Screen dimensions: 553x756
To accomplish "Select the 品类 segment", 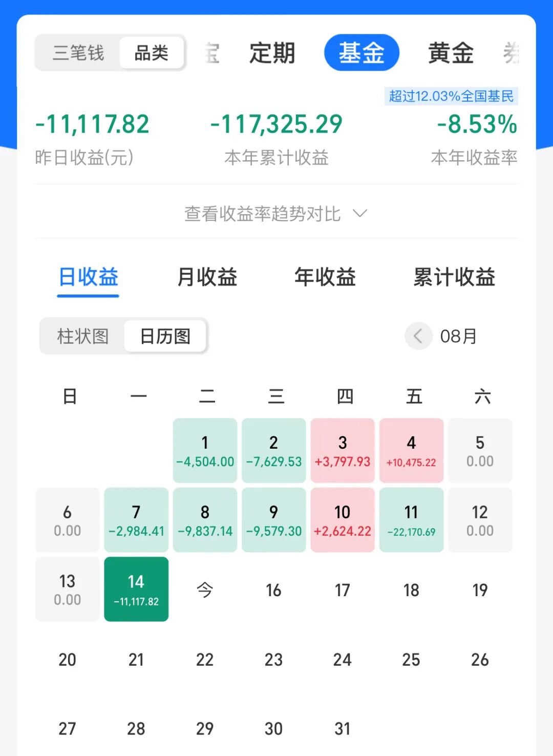I will tap(152, 53).
